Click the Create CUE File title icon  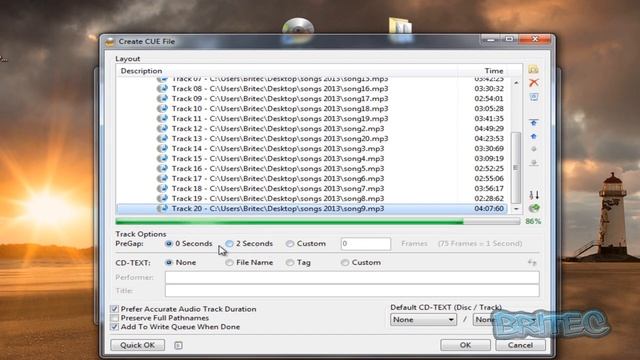(x=109, y=42)
